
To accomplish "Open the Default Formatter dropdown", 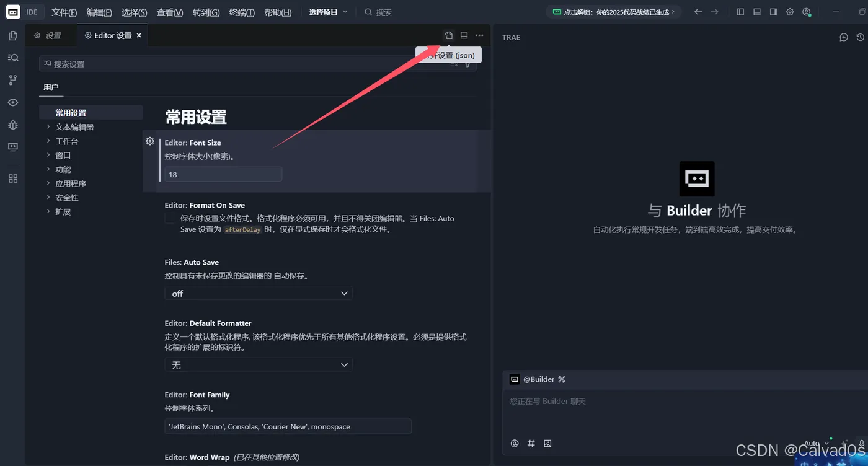I will click(259, 365).
